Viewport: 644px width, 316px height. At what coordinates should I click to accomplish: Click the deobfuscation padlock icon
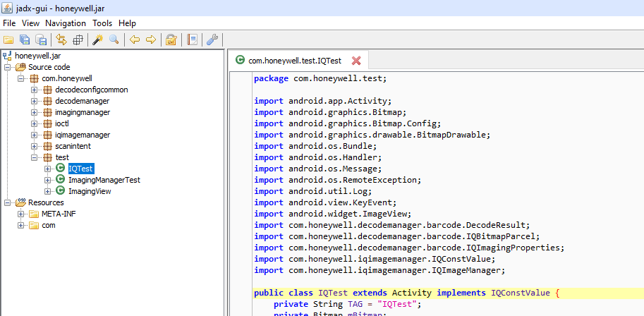click(x=171, y=39)
